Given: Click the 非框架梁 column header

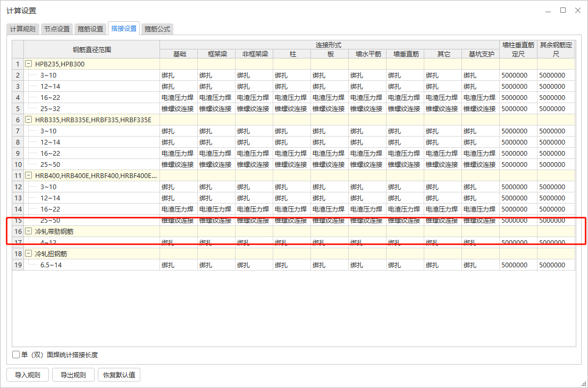Looking at the screenshot, I should point(254,54).
